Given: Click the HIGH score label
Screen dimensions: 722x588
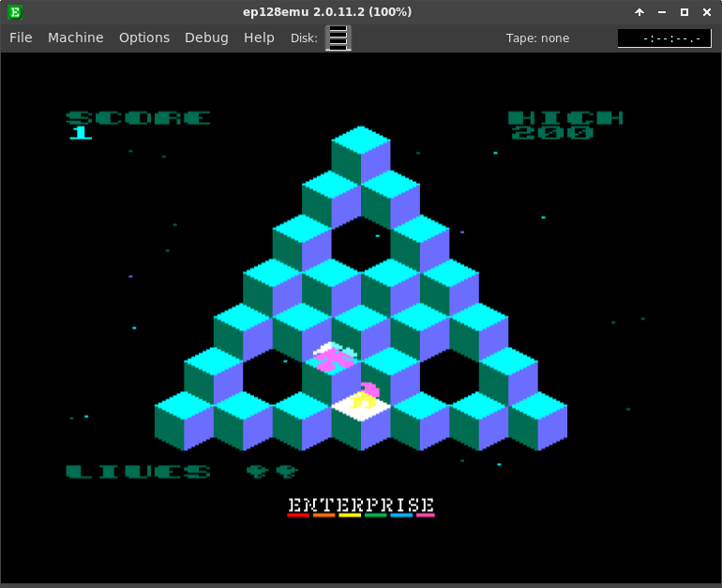Looking at the screenshot, I should [x=565, y=118].
